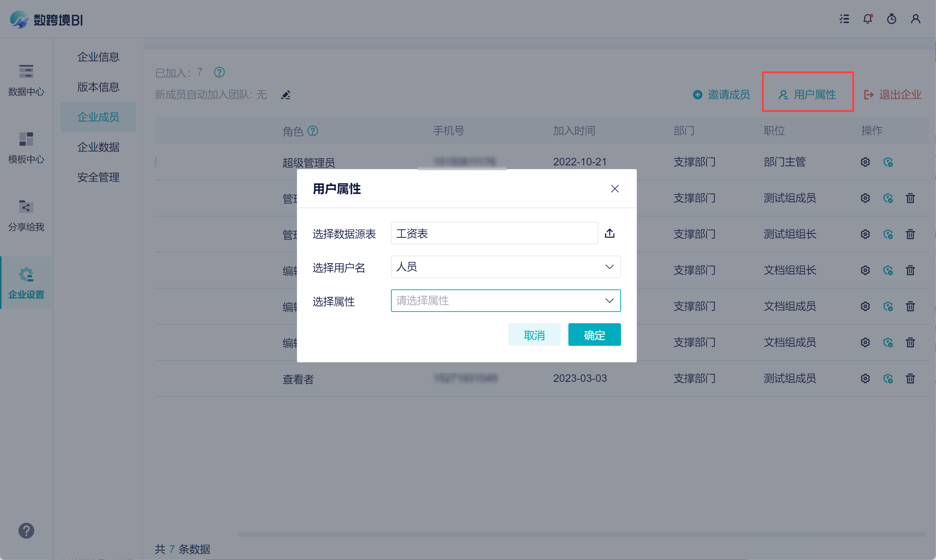Click the 工资表 data source field
This screenshot has height=560, width=936.
[494, 233]
